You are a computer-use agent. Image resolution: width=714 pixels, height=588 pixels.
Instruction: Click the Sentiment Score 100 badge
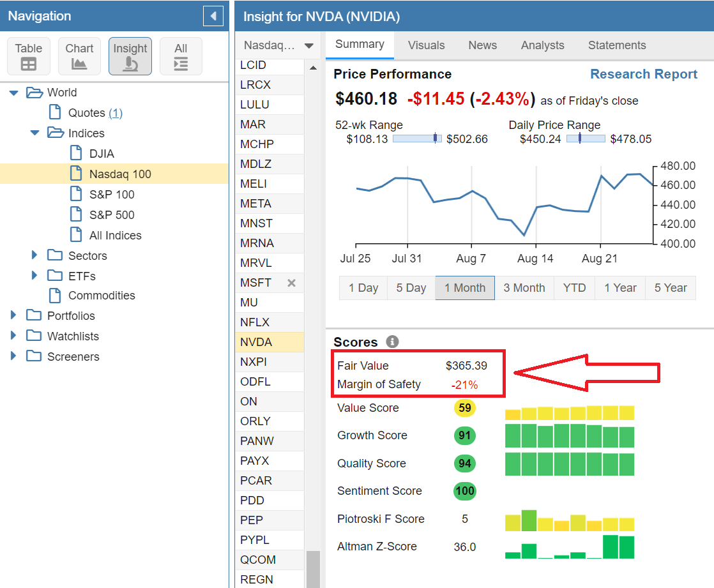point(464,491)
